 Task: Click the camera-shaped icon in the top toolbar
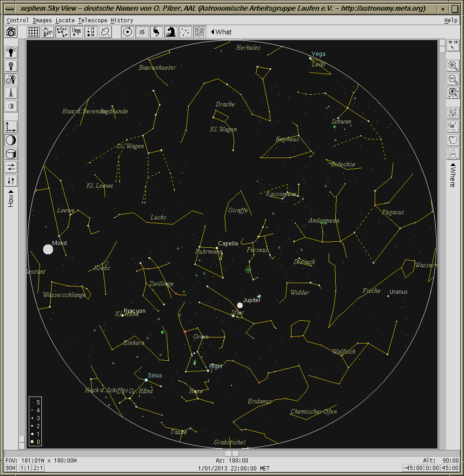pos(11,32)
